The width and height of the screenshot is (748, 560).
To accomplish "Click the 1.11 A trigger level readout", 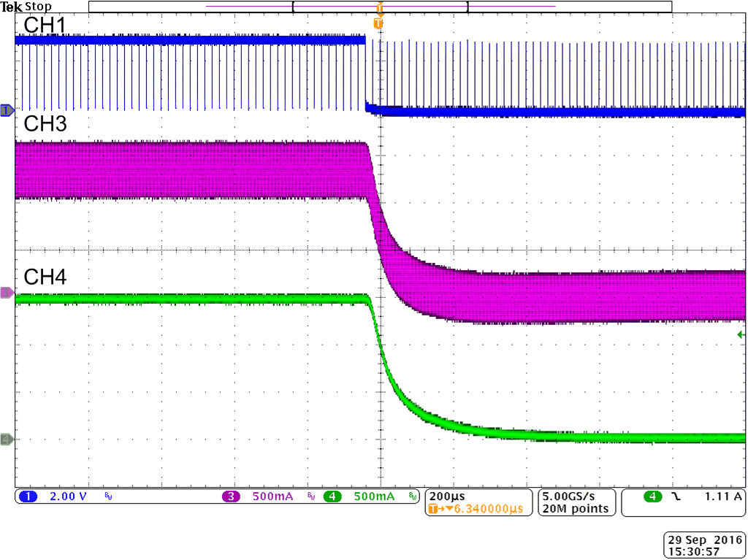I will pyautogui.click(x=723, y=496).
